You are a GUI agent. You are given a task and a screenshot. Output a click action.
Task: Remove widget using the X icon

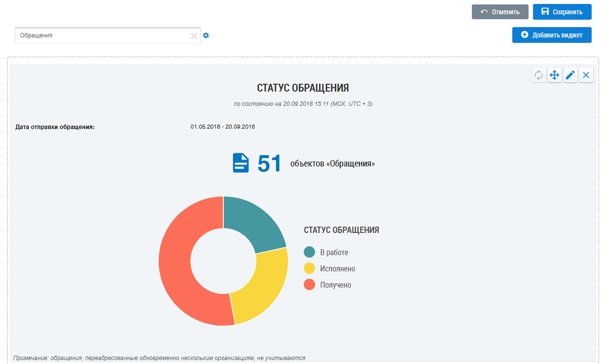[x=586, y=75]
